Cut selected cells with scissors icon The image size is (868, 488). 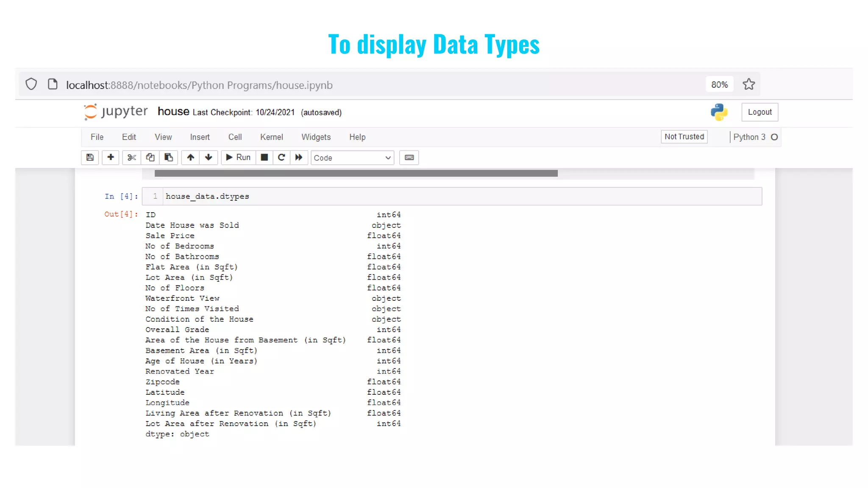(131, 158)
